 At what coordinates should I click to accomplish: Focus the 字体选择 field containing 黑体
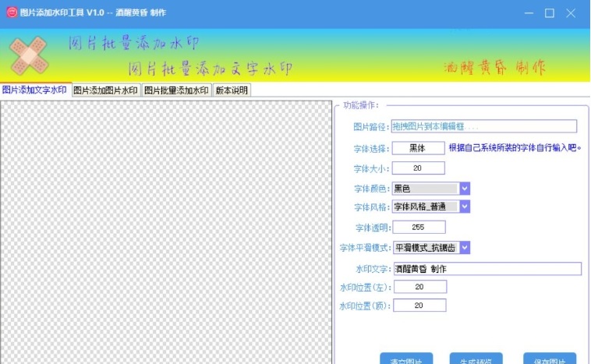(418, 148)
